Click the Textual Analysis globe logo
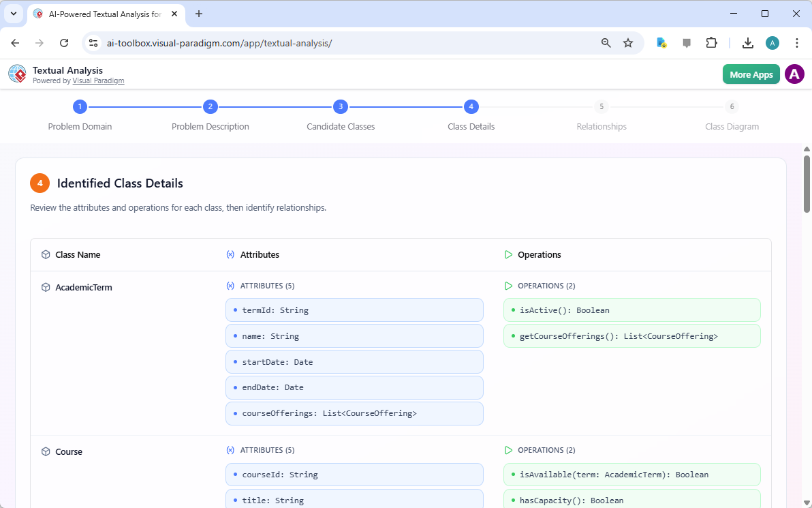Screen dimensions: 812x508 (17, 74)
